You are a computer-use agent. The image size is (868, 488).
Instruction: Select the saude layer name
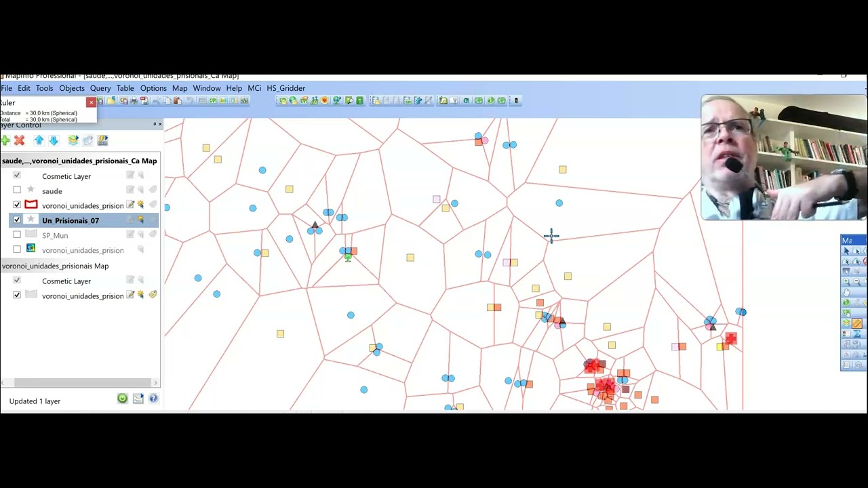pyautogui.click(x=52, y=191)
